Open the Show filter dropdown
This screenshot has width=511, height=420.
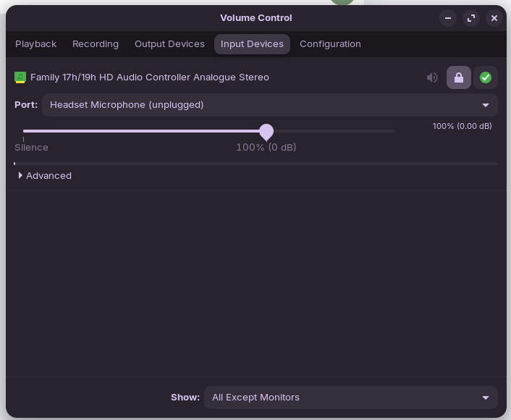pos(350,398)
